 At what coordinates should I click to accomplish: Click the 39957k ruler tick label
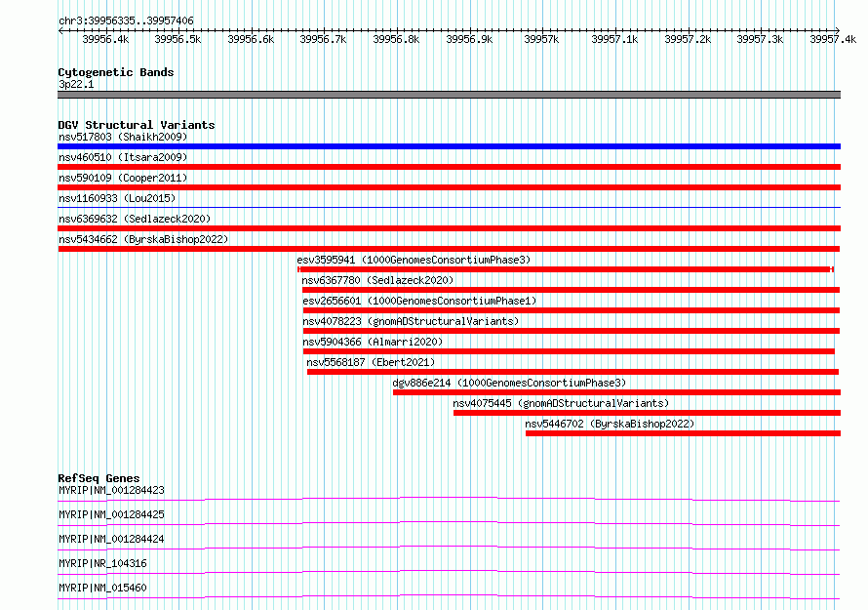tap(542, 39)
